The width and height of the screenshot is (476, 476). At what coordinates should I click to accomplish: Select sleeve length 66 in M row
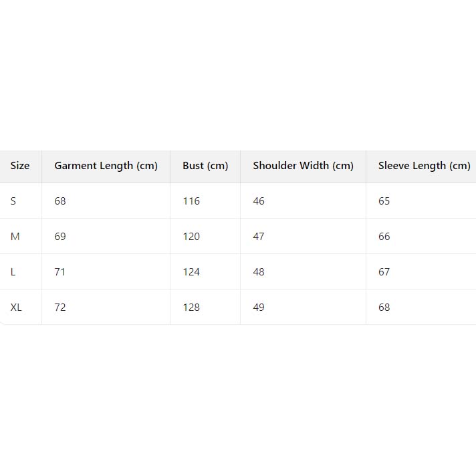click(384, 237)
